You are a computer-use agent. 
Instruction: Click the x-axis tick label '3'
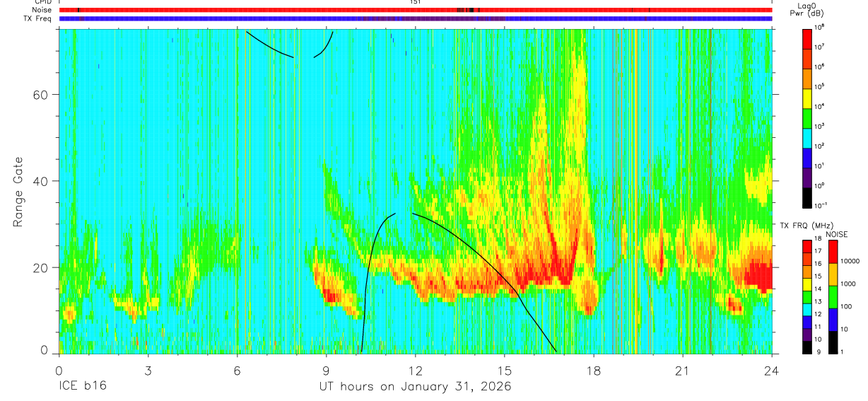[148, 370]
